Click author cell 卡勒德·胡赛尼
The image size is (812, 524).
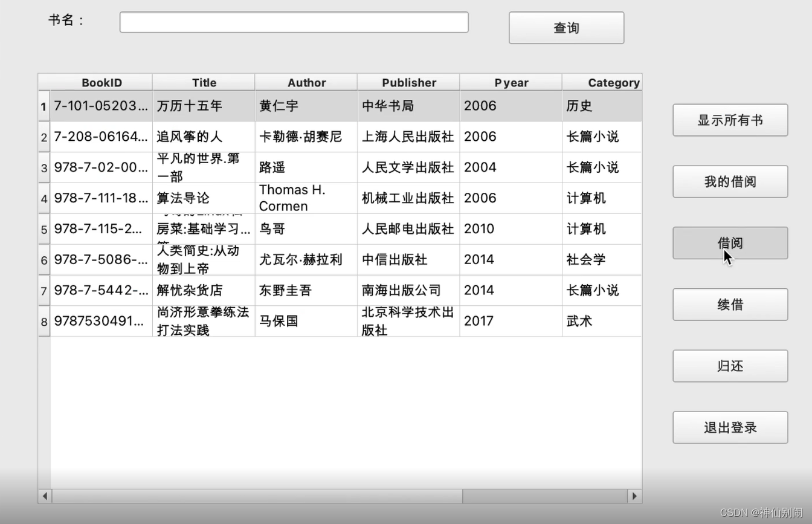(306, 137)
